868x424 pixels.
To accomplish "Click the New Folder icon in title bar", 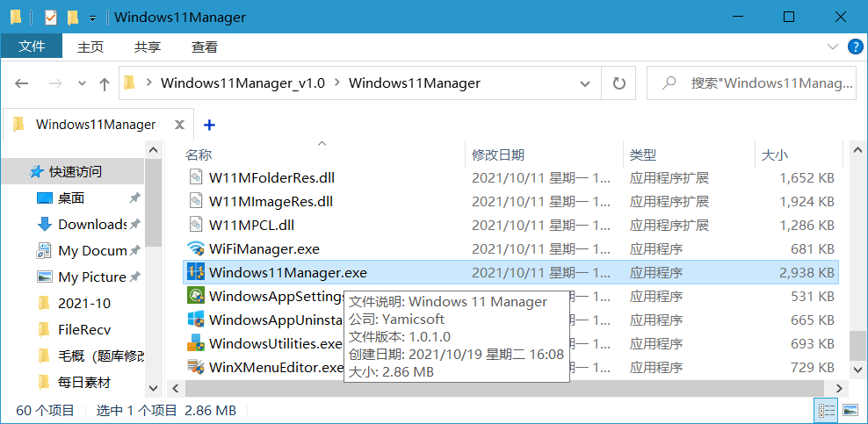I will [x=73, y=18].
